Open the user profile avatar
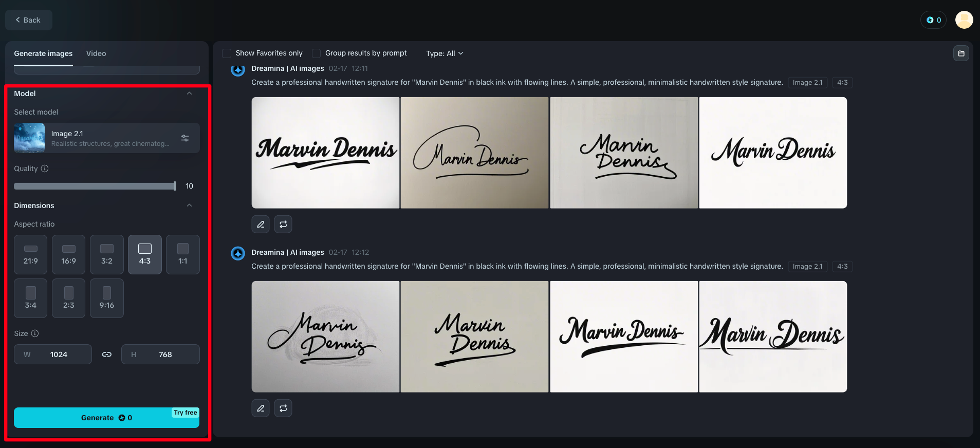This screenshot has height=448, width=980. pos(964,20)
